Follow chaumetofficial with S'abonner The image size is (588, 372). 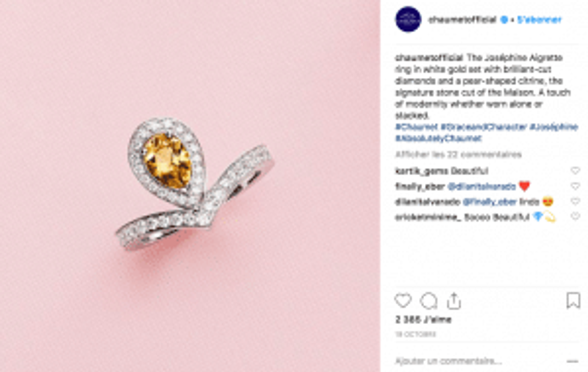539,20
